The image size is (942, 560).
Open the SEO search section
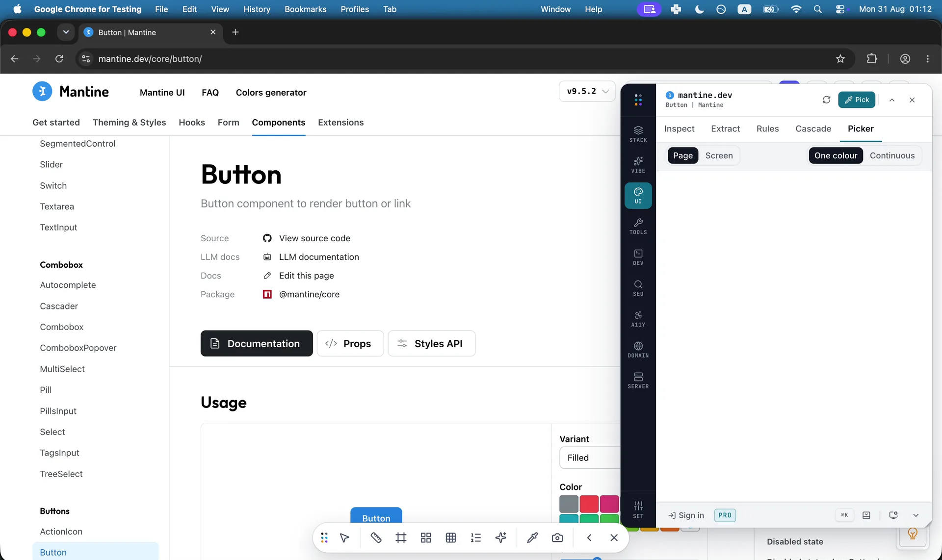point(638,288)
